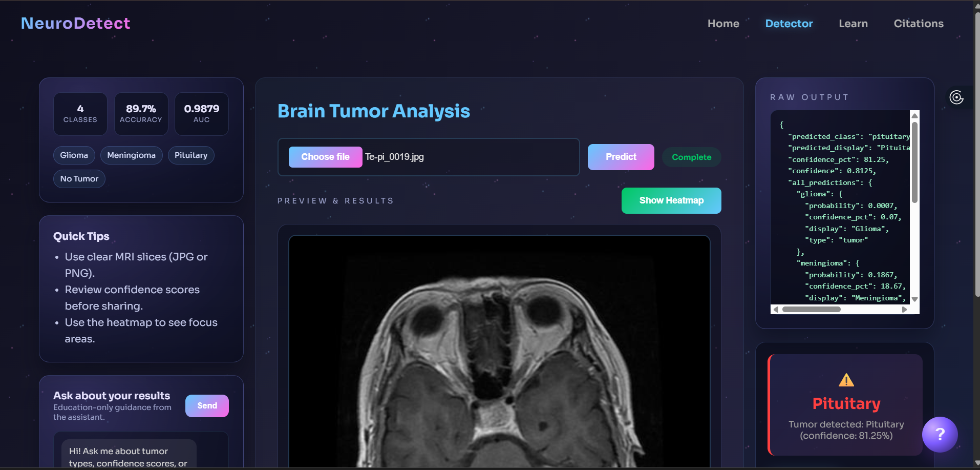The image size is (980, 470).
Task: Click the 0.9879 AUC stat card
Action: pos(201,114)
